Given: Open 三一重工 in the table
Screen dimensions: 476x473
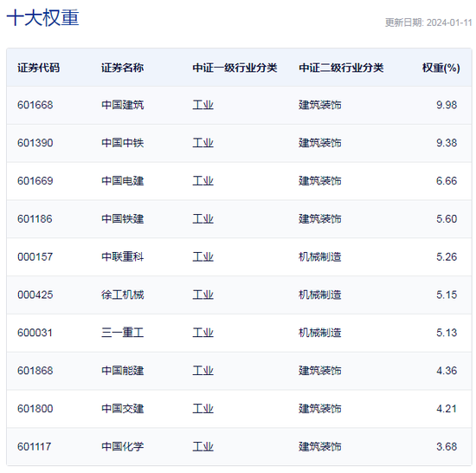Looking at the screenshot, I should 122,333.
